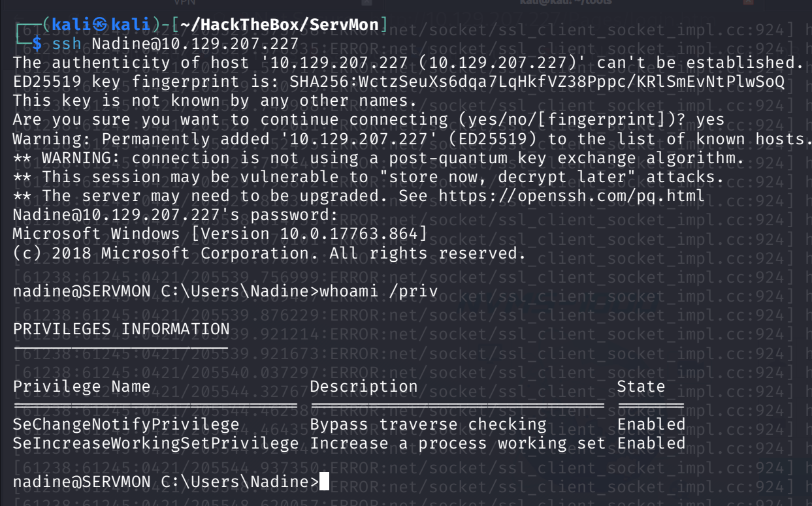Click the ssh Nadine@10.129.207.227 command
This screenshot has width=812, height=506.
click(175, 44)
